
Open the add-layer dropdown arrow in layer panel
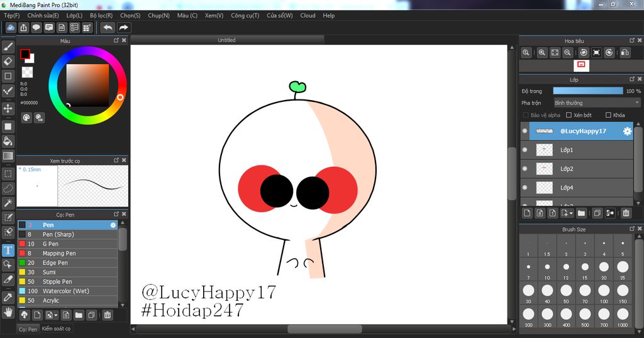click(571, 213)
